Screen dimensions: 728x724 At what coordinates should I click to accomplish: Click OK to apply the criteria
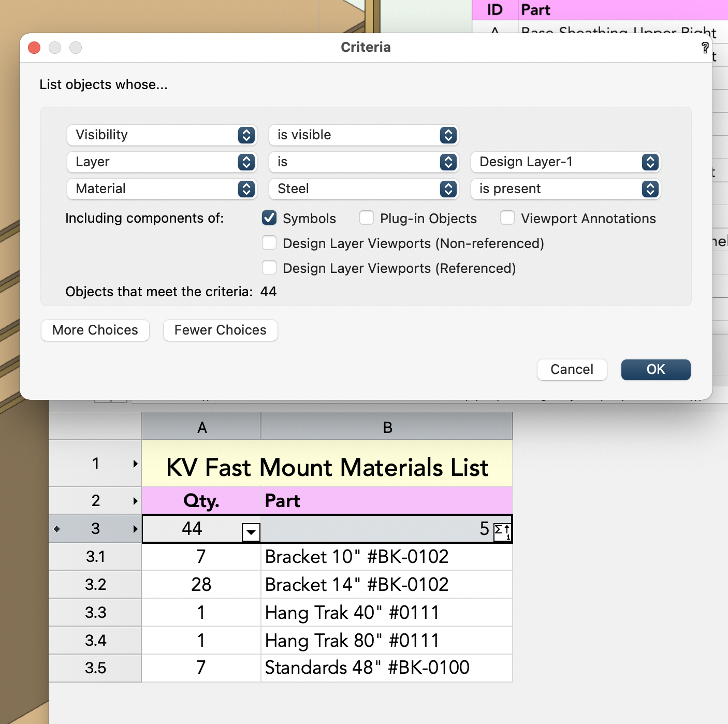[x=656, y=369]
